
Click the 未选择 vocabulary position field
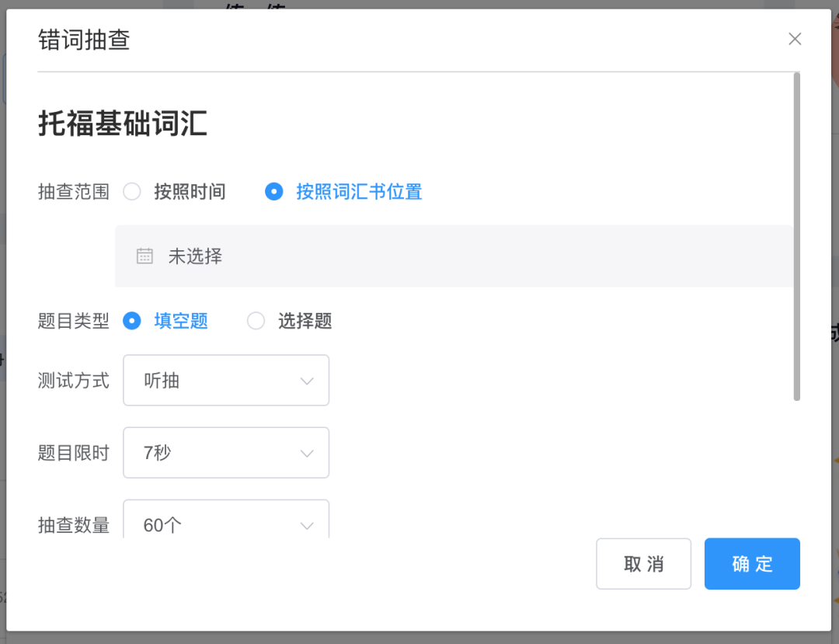point(196,255)
